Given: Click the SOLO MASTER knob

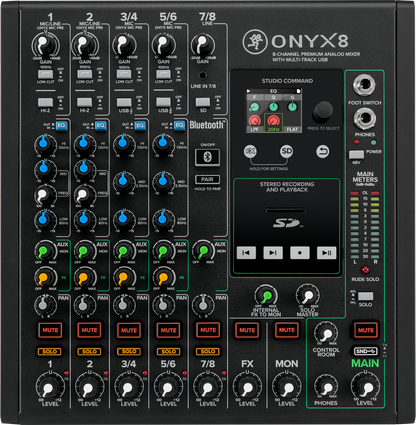Looking at the screenshot, I should tap(307, 295).
